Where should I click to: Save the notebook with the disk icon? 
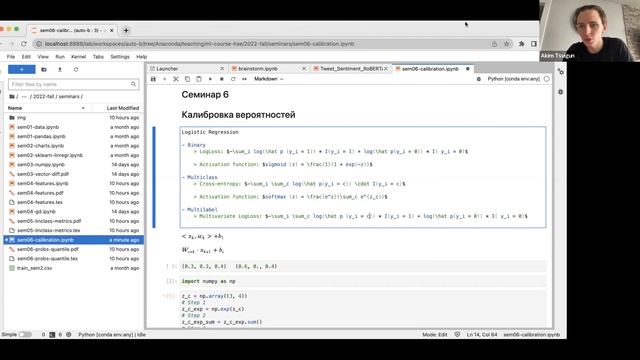[x=153, y=79]
